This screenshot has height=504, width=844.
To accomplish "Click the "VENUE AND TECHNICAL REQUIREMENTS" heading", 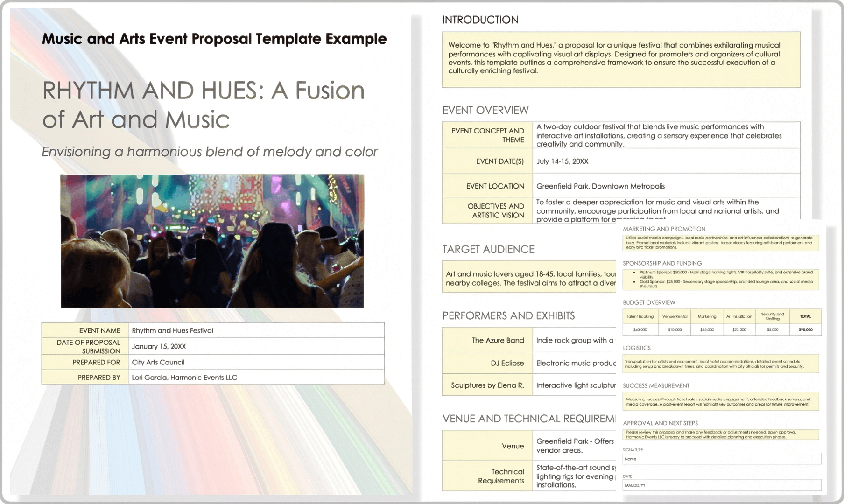I will coord(529,419).
